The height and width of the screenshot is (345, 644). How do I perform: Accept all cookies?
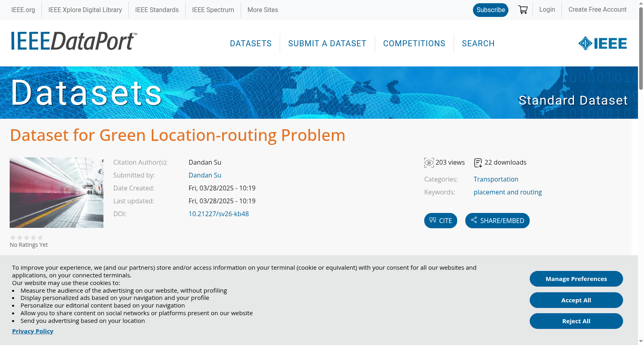576,300
